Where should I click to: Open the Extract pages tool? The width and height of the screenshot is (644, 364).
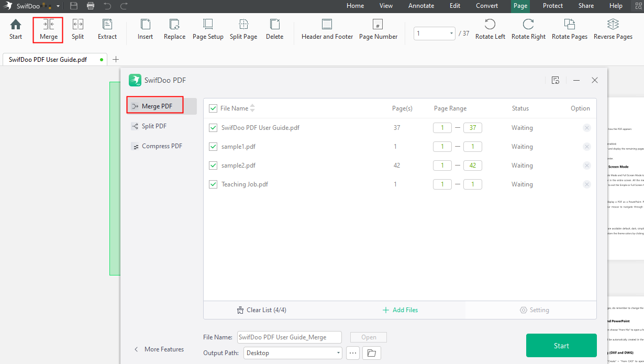[x=107, y=29]
